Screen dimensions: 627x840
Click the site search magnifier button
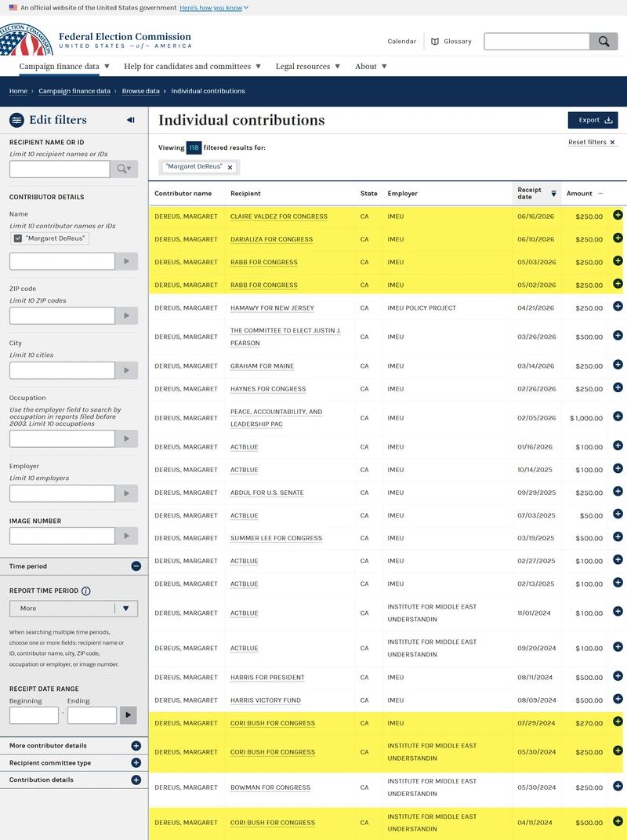(603, 42)
